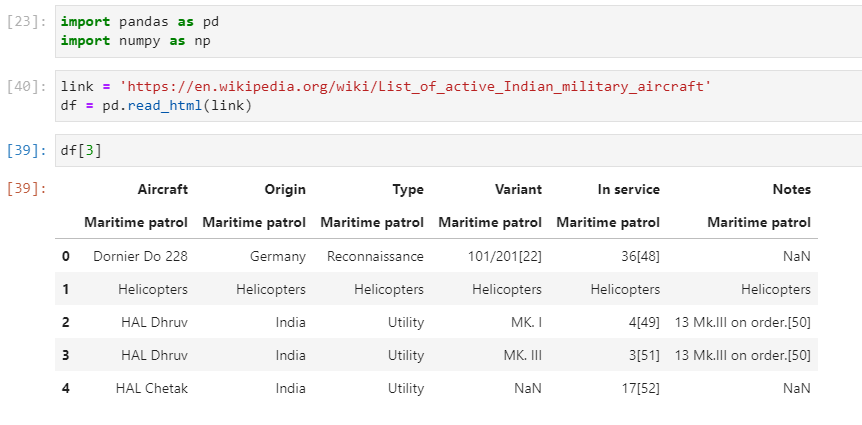The width and height of the screenshot is (862, 425).
Task: Click the Dornier Do 228 table cell
Action: pos(140,256)
